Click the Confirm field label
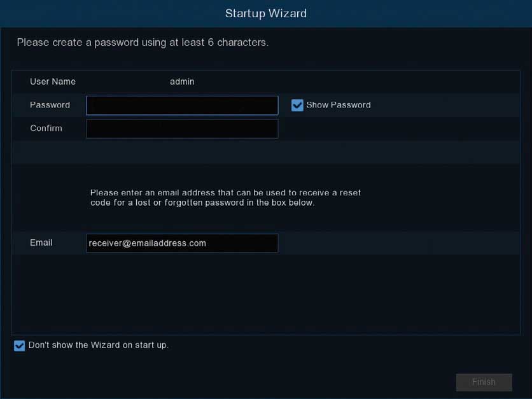The width and height of the screenshot is (532, 399). click(46, 129)
